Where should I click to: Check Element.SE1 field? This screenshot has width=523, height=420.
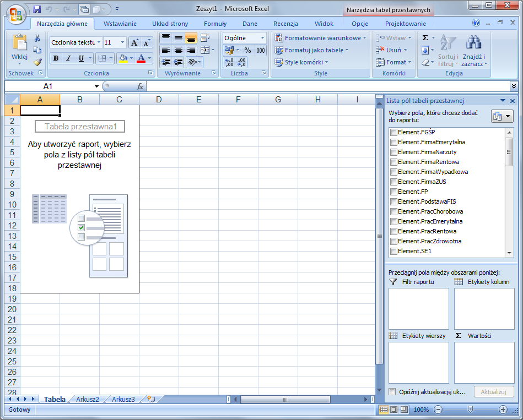click(x=393, y=252)
